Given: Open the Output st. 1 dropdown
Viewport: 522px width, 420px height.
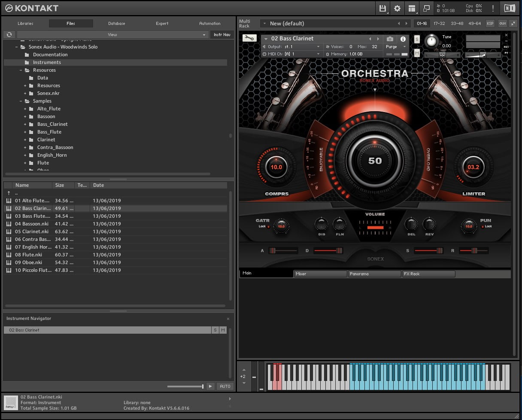Looking at the screenshot, I should point(291,46).
